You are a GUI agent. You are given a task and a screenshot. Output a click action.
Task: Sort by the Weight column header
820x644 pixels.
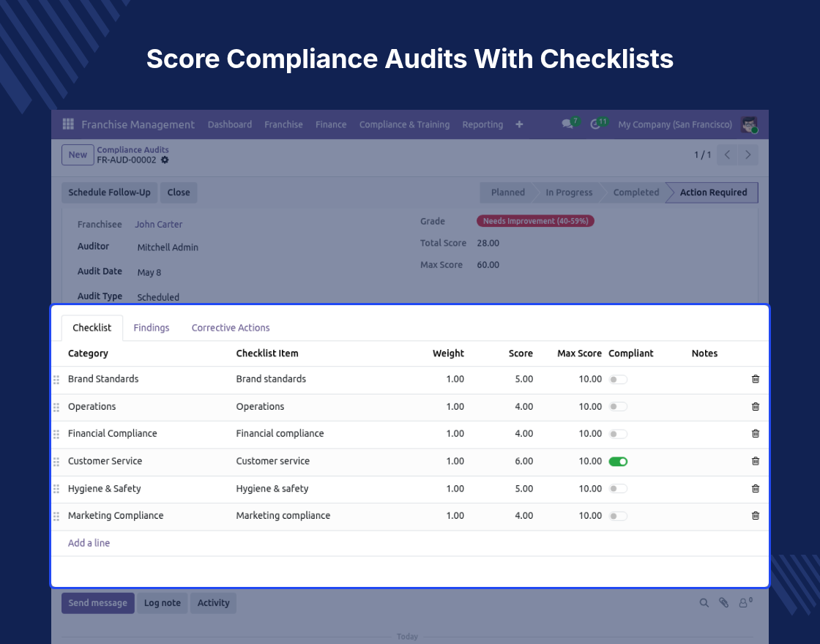(448, 353)
